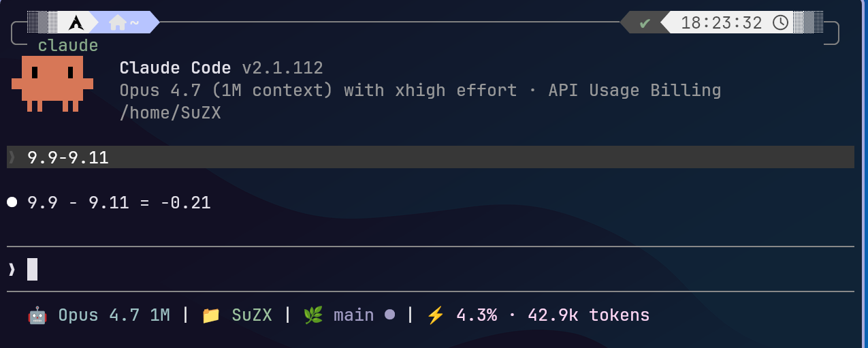Click the green checkmark status icon
The width and height of the screenshot is (868, 348).
coord(645,23)
